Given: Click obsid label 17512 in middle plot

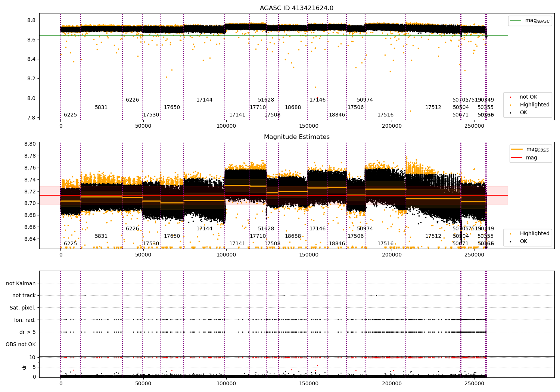Looking at the screenshot, I should pyautogui.click(x=433, y=236).
